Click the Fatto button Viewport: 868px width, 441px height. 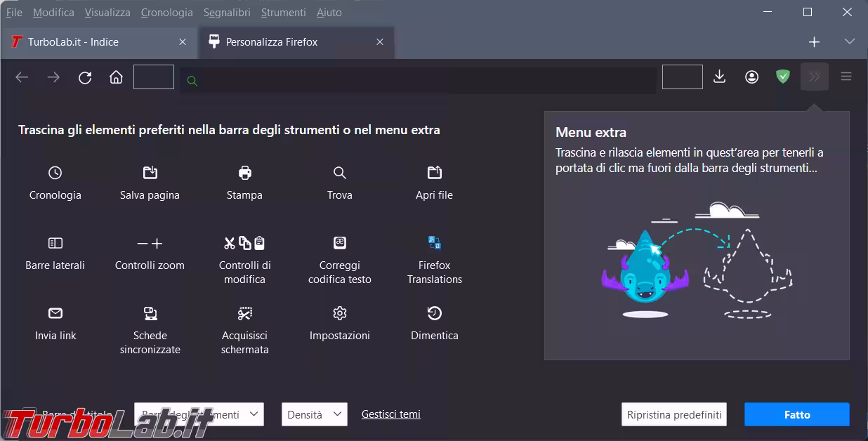click(796, 414)
